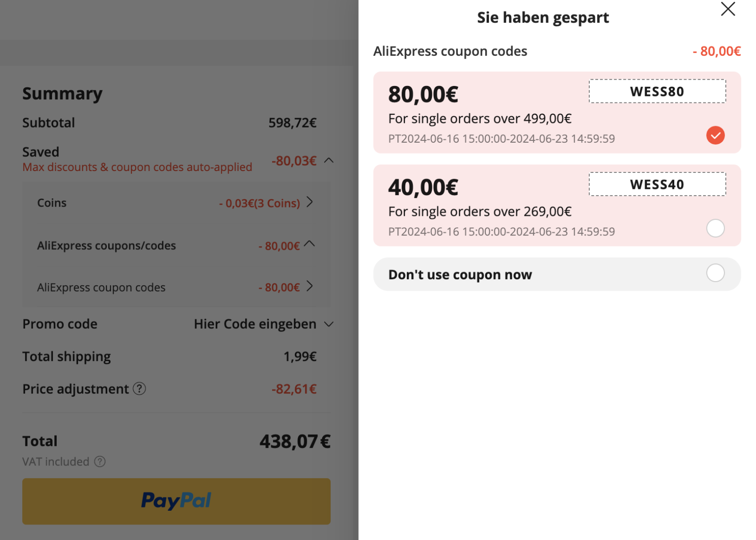Select the 80,00€ WESS80 coupon radio
Screen dimensions: 756x540
click(x=715, y=136)
